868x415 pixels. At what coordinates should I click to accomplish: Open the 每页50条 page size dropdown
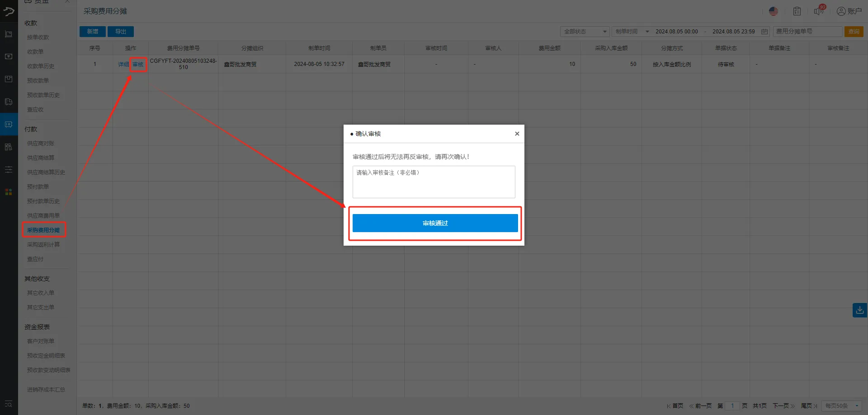tap(840, 406)
